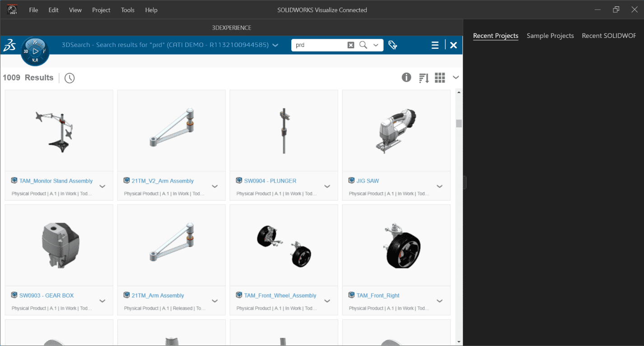Click the SOLIDWORKS Visualize 2021 app logo
Image resolution: width=644 pixels, height=346 pixels.
(13, 9)
